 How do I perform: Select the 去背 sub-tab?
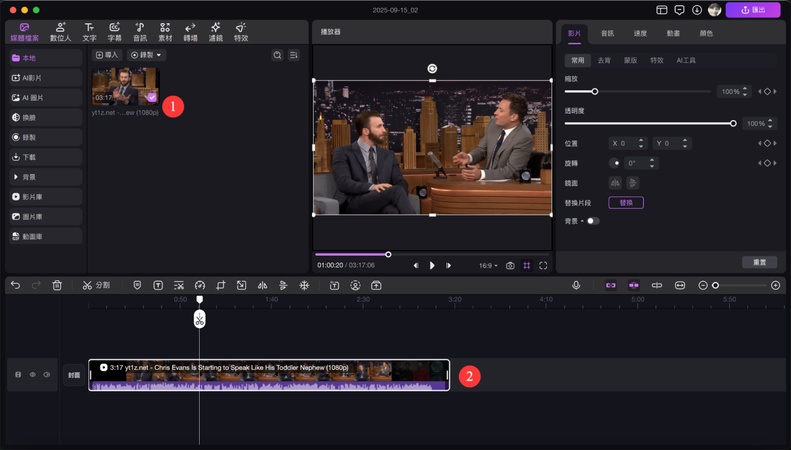(x=604, y=60)
